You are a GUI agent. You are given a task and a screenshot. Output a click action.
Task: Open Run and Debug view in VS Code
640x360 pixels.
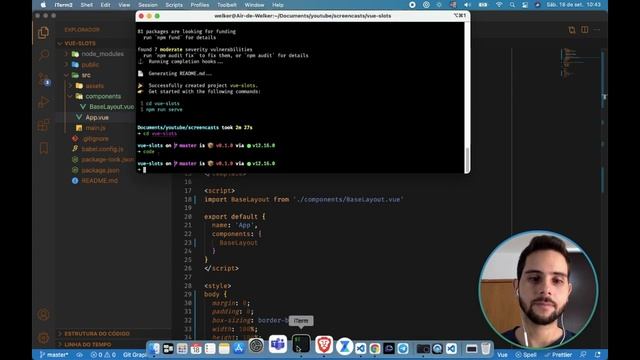tap(43, 102)
